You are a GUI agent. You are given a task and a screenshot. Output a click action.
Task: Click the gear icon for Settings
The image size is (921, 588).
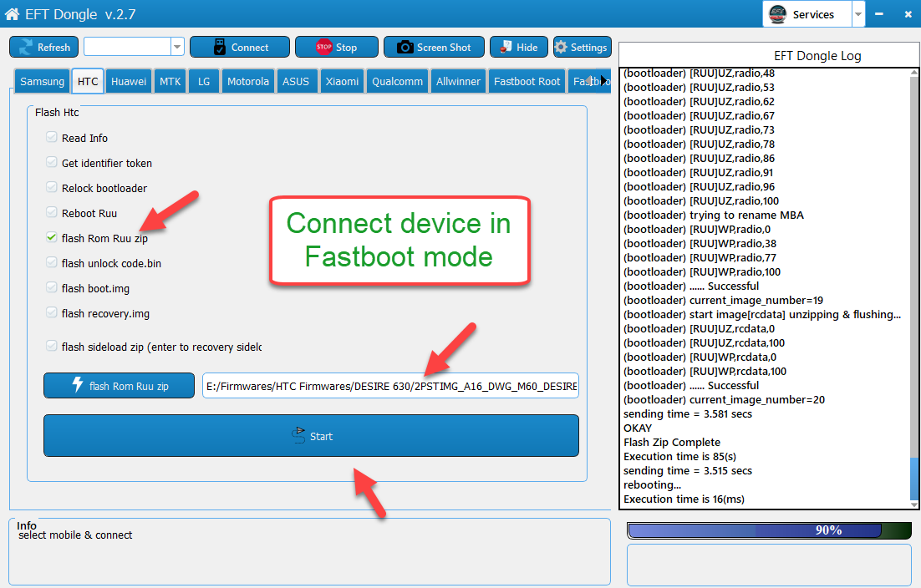(x=561, y=47)
